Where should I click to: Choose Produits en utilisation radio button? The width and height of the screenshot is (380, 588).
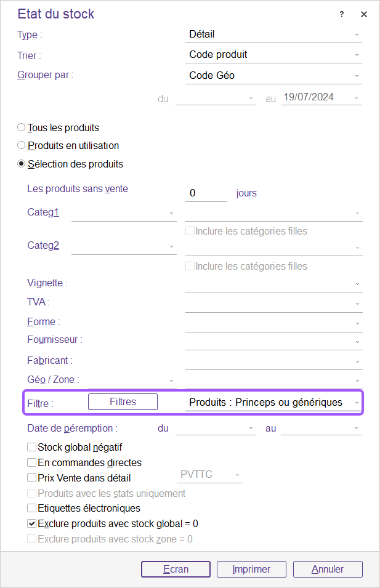pos(22,145)
